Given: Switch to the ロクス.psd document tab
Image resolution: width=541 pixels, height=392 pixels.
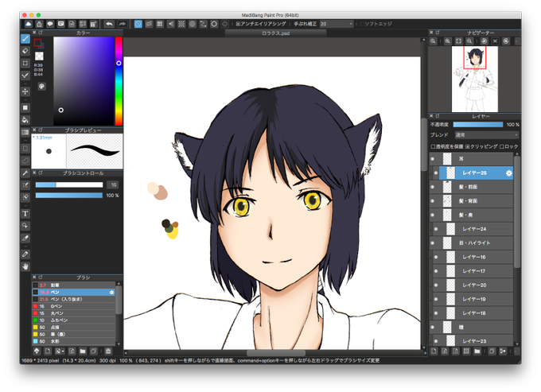Looking at the screenshot, I should pos(275,33).
